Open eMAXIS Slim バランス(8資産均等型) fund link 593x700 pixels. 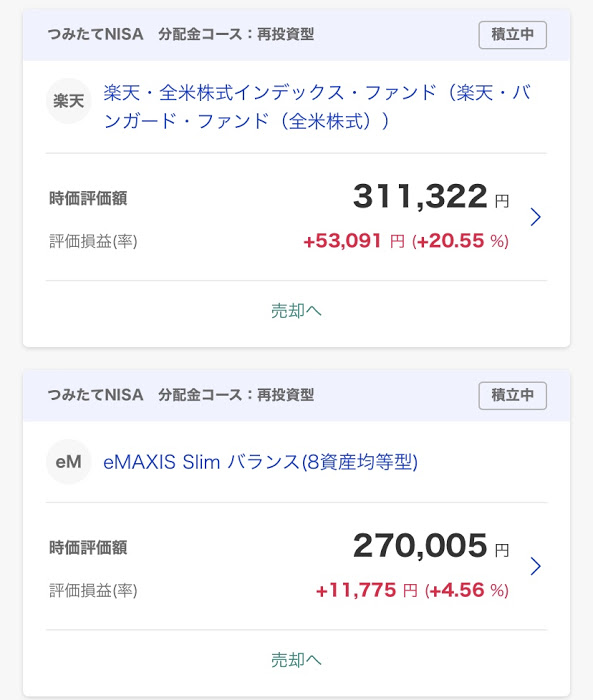260,462
